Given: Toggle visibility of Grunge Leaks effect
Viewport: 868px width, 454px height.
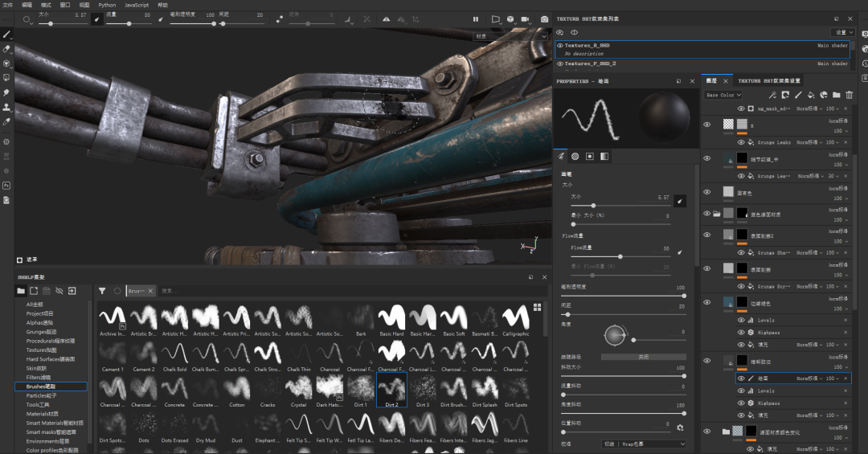Looking at the screenshot, I should tap(741, 142).
